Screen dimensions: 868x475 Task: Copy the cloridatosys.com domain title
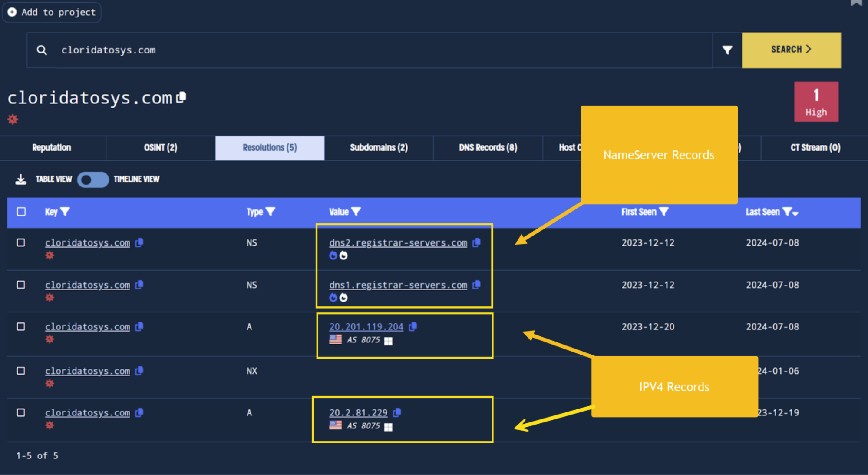(182, 97)
